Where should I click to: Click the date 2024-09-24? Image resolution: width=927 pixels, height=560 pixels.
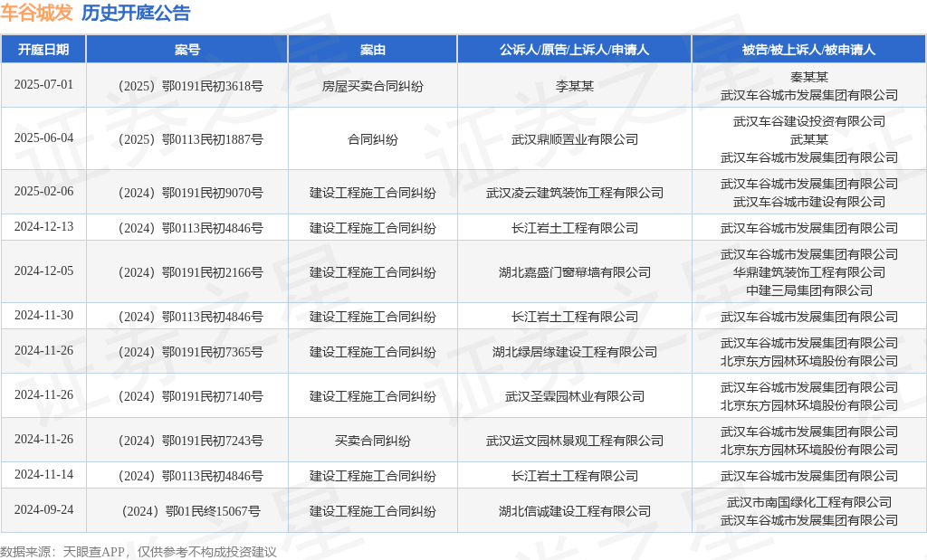(x=43, y=509)
